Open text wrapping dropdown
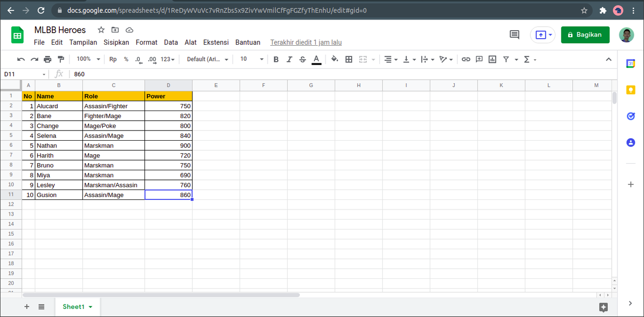The height and width of the screenshot is (317, 644). [x=427, y=59]
